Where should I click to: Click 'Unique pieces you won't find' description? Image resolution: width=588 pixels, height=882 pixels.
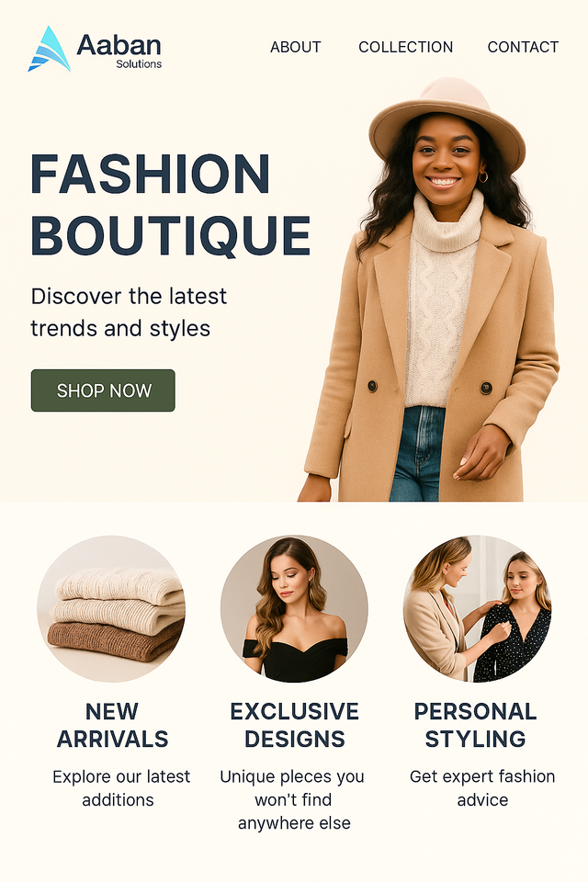coord(292,800)
